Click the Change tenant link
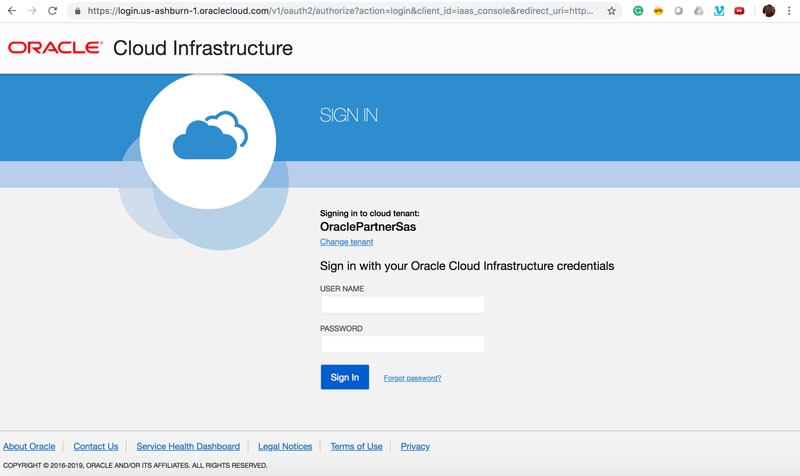This screenshot has width=800, height=476. click(346, 242)
